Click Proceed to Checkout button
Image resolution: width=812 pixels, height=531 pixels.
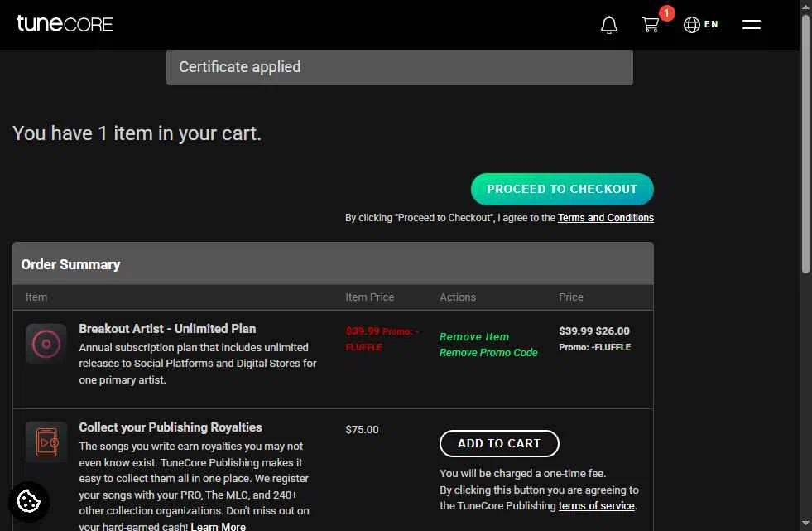click(562, 189)
